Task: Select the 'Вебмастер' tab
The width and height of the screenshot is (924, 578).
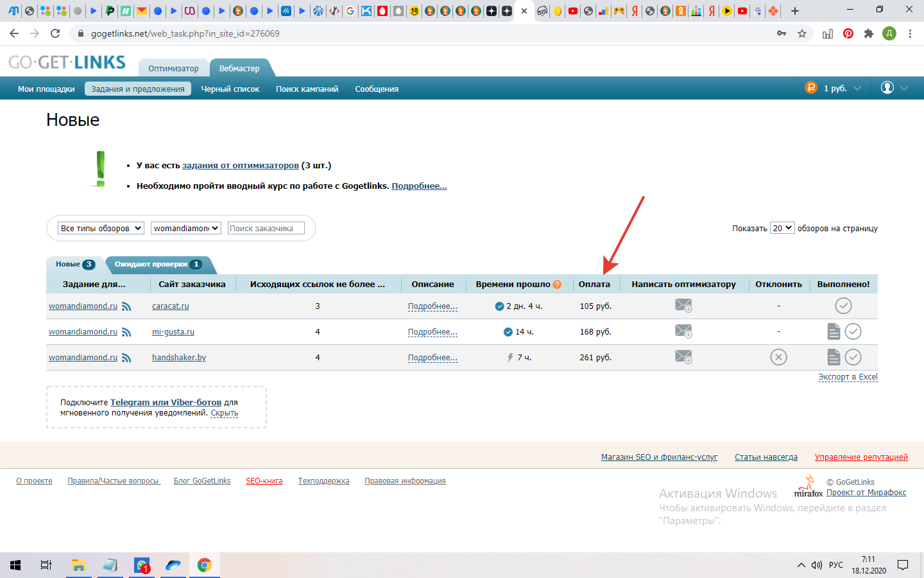Action: [239, 68]
